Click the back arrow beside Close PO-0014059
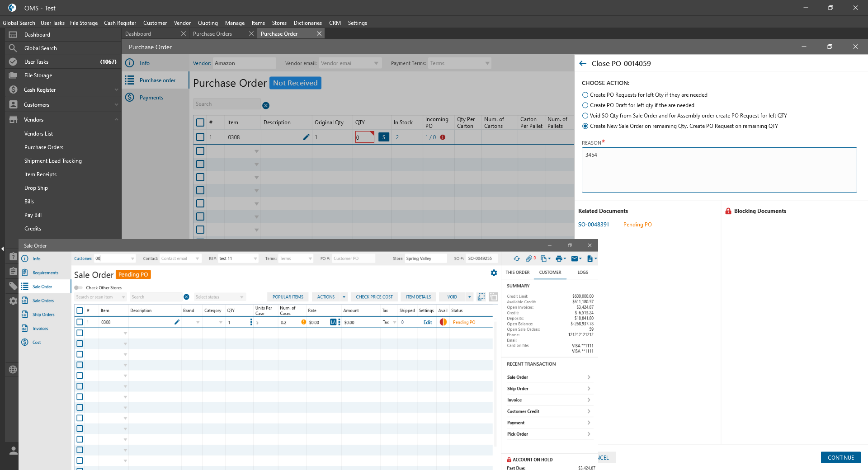 [583, 64]
